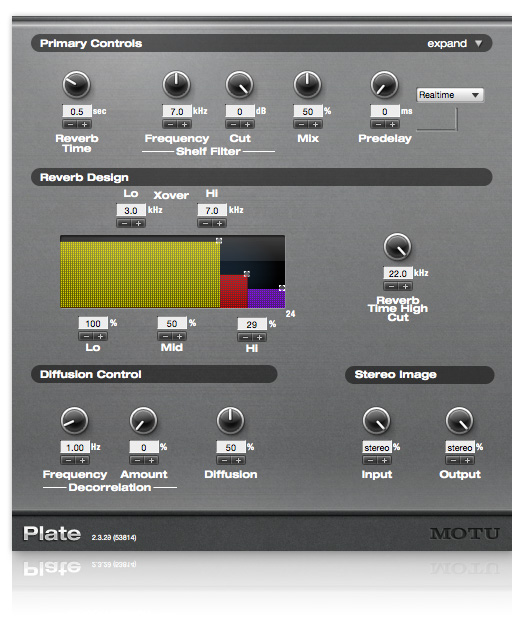Click the Reverb Time High Cut knob
Screen dimensions: 512x632
pos(398,246)
